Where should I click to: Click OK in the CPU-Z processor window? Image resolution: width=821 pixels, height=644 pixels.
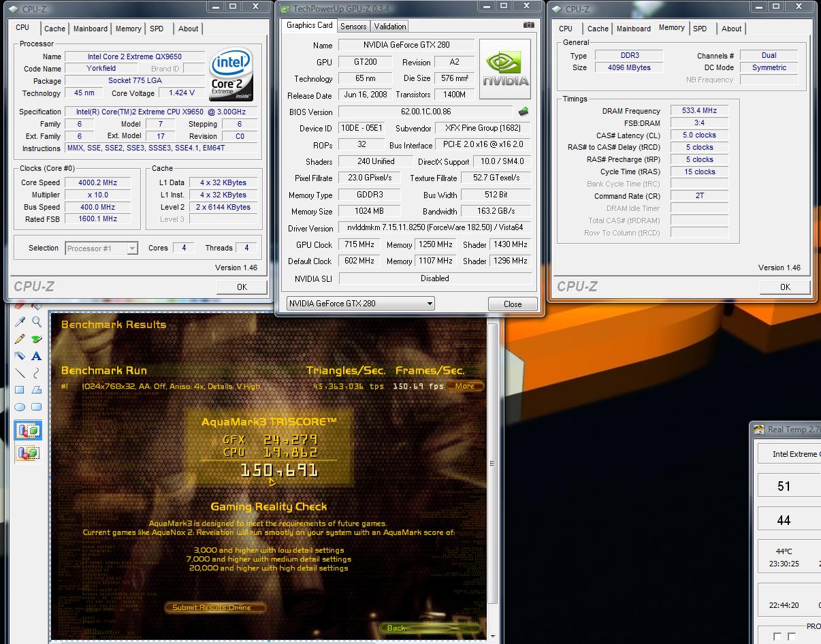242,287
